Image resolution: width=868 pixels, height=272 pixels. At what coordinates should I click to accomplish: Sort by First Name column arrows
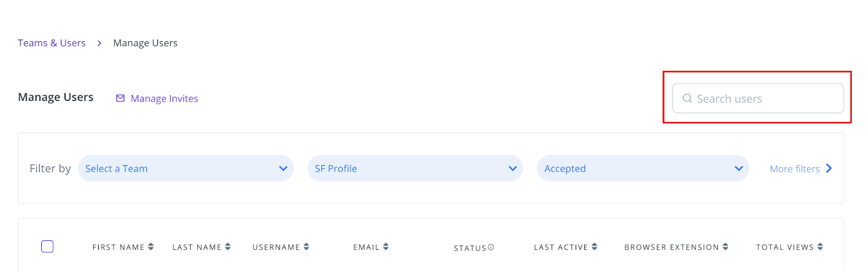(x=151, y=247)
